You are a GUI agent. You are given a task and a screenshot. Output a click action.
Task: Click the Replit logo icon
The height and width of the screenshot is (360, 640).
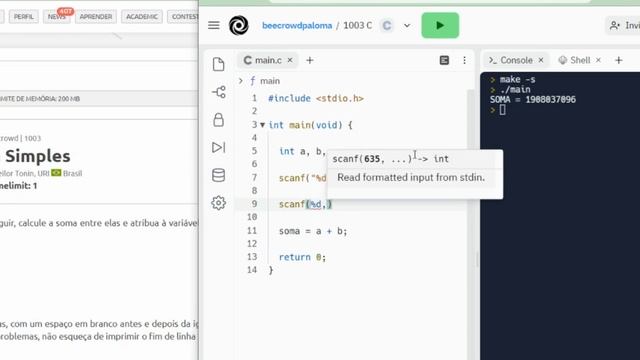tap(239, 25)
